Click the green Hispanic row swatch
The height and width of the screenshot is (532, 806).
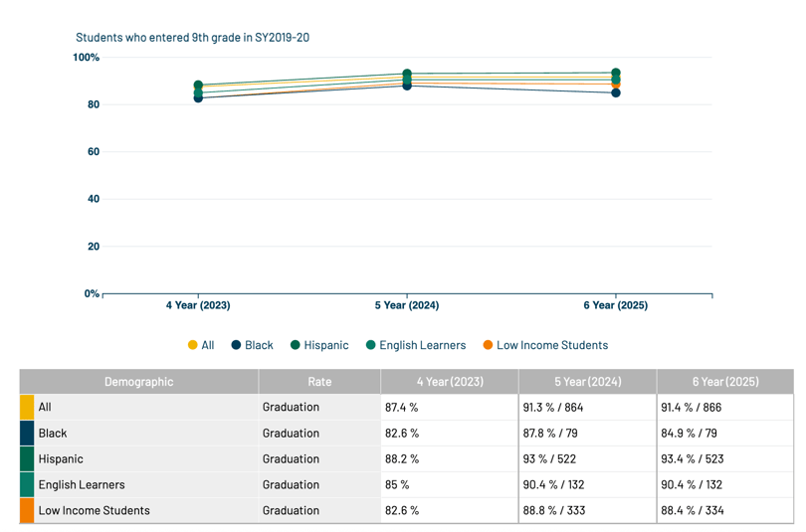(27, 459)
